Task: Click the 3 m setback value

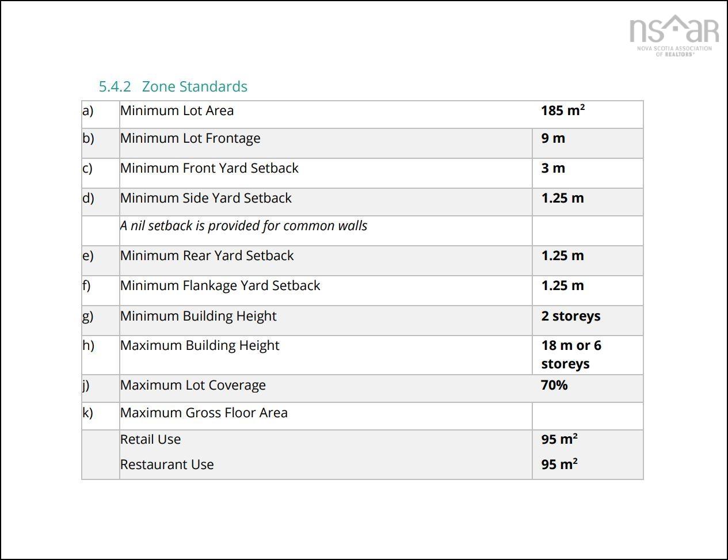Action: 553,168
